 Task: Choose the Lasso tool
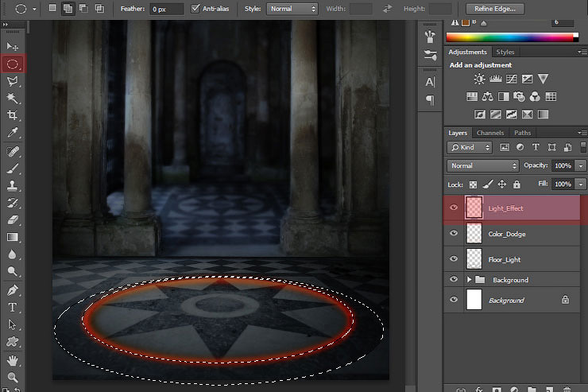[x=13, y=80]
